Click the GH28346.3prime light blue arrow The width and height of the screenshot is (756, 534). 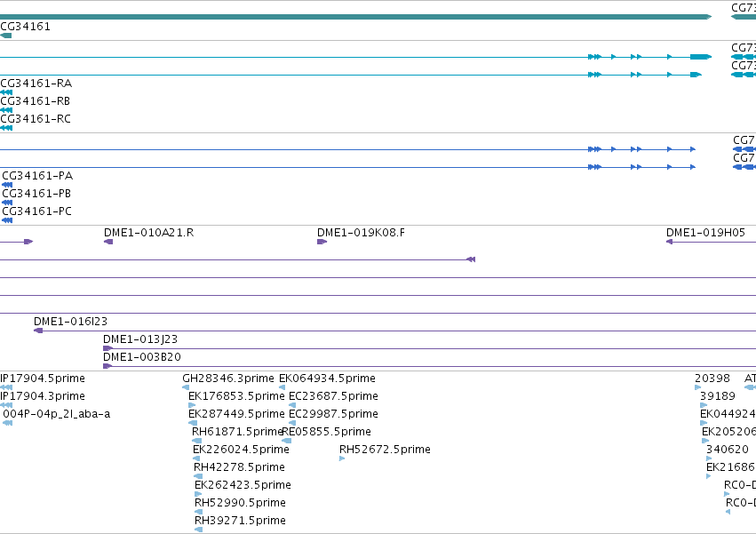coord(186,387)
